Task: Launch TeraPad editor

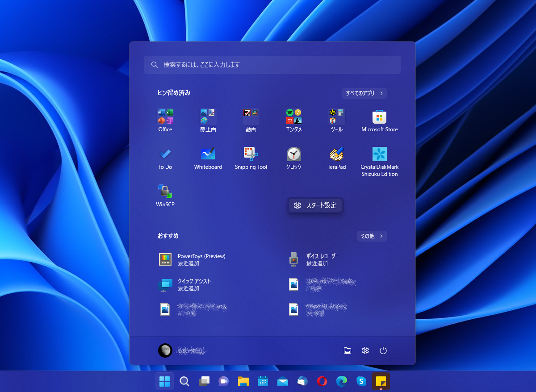Action: coord(336,158)
